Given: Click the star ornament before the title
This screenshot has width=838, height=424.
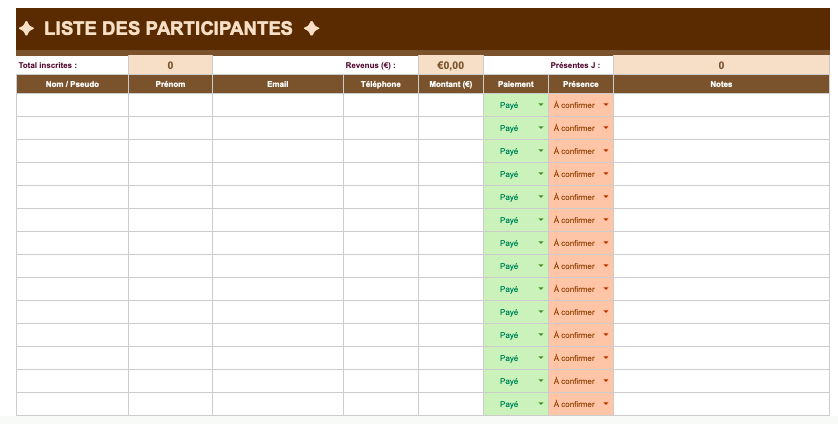Looking at the screenshot, I should click(27, 29).
